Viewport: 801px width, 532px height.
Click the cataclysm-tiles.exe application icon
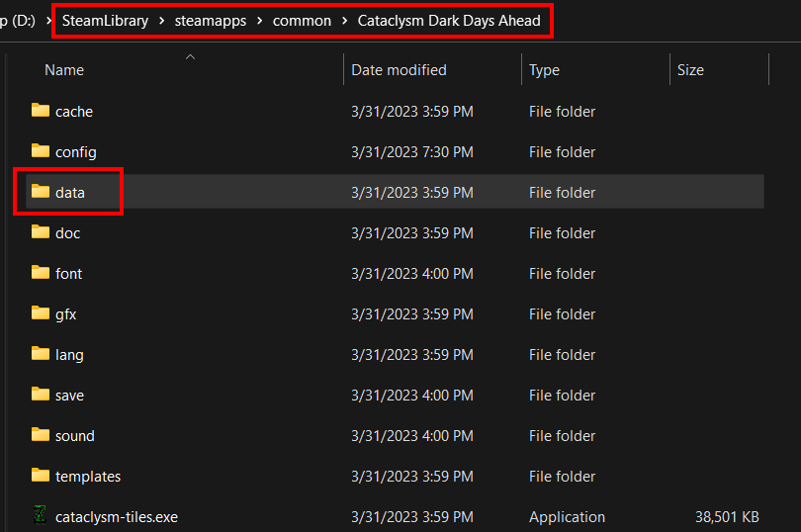point(41,516)
